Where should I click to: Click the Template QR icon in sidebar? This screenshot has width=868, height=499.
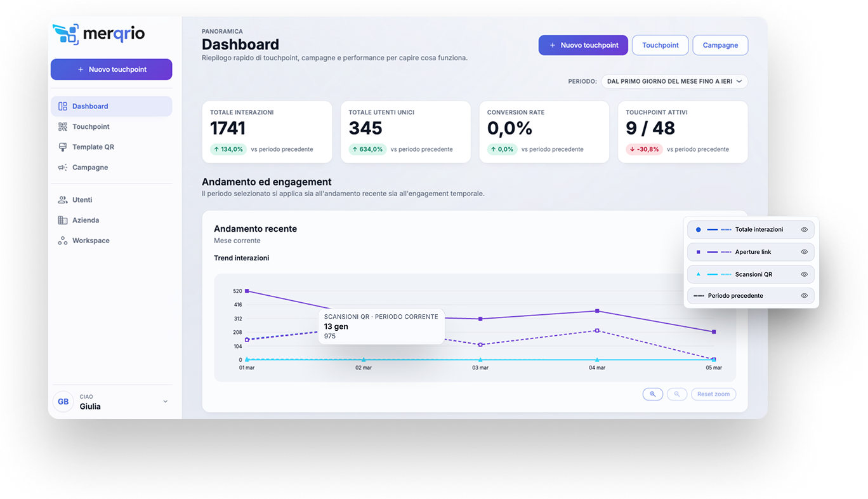62,147
